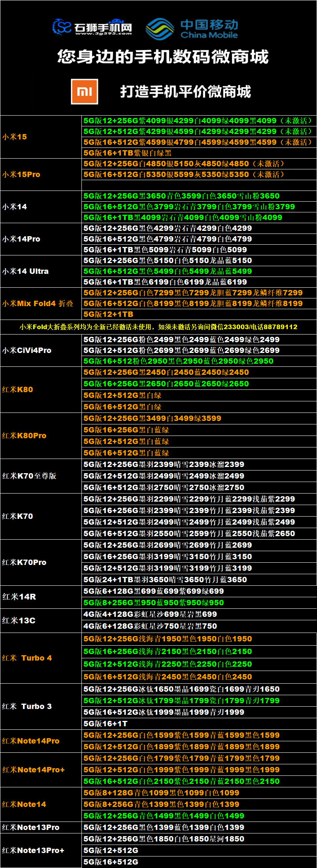The height and width of the screenshot is (868, 317).
Task: Click the row 5G版16+512G黑色5499白色5499龙晶蓝5499
Action: pyautogui.click(x=199, y=271)
